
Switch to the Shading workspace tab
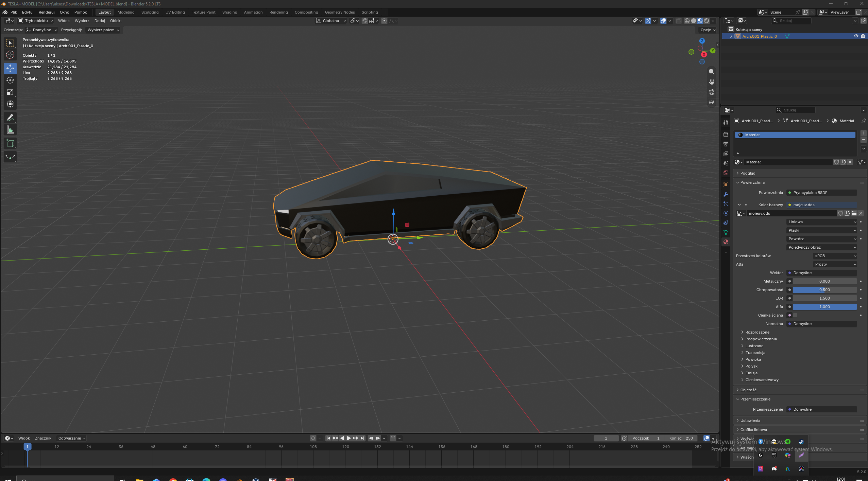tap(229, 12)
